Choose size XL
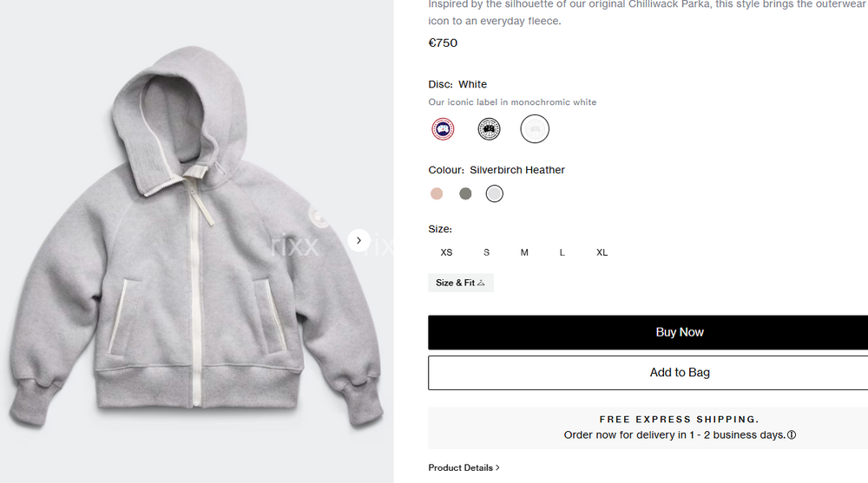Image resolution: width=868 pixels, height=483 pixels. 602,252
